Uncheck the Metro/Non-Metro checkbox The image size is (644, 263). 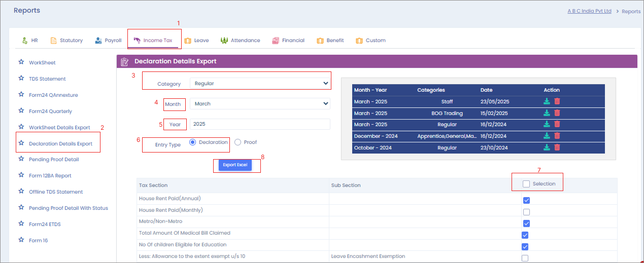[x=526, y=223]
